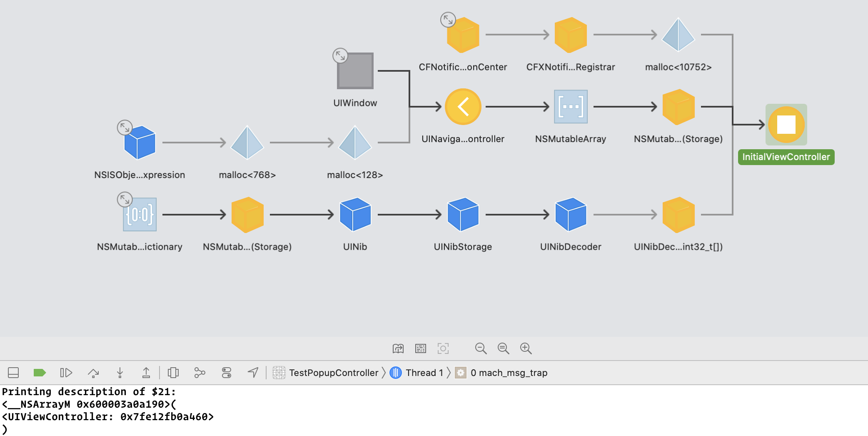Click the focus on selected node icon
This screenshot has width=868, height=436.
tap(443, 348)
